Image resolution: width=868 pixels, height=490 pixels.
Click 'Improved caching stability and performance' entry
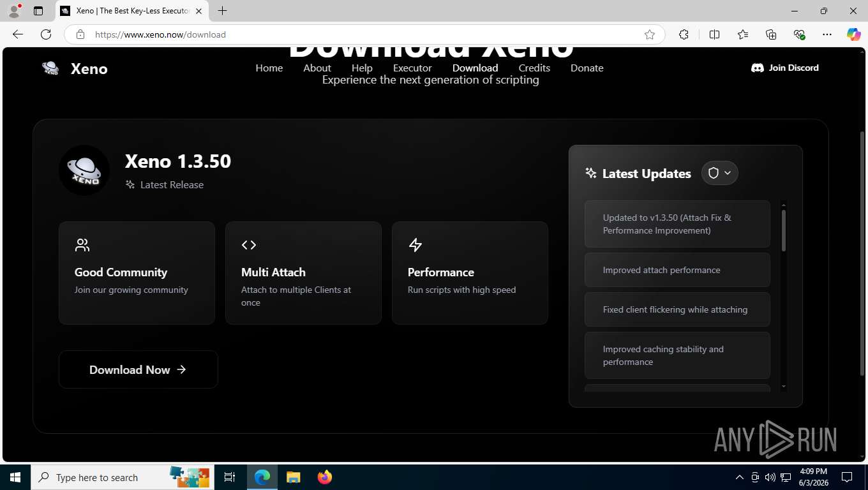pos(677,355)
